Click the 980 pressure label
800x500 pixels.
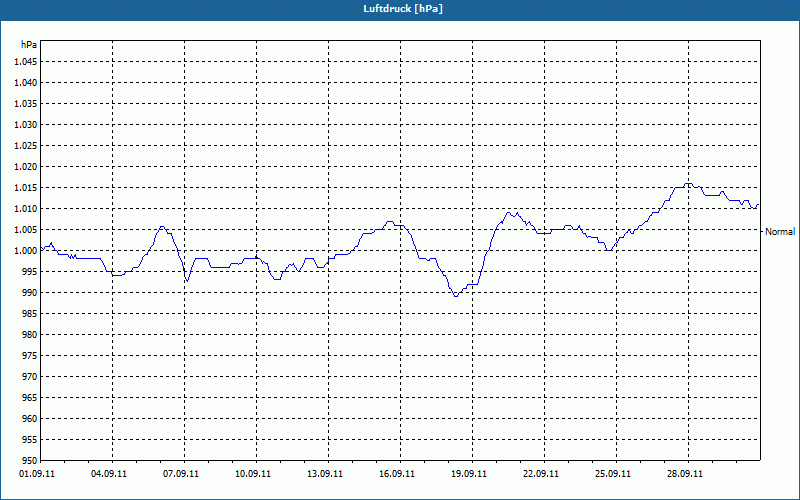tap(30, 335)
